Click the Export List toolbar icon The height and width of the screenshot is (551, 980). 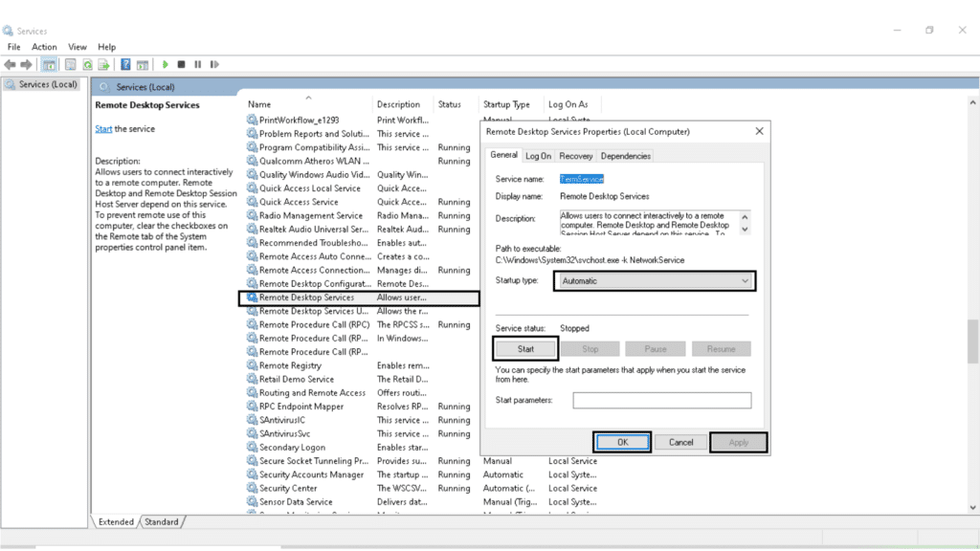103,64
